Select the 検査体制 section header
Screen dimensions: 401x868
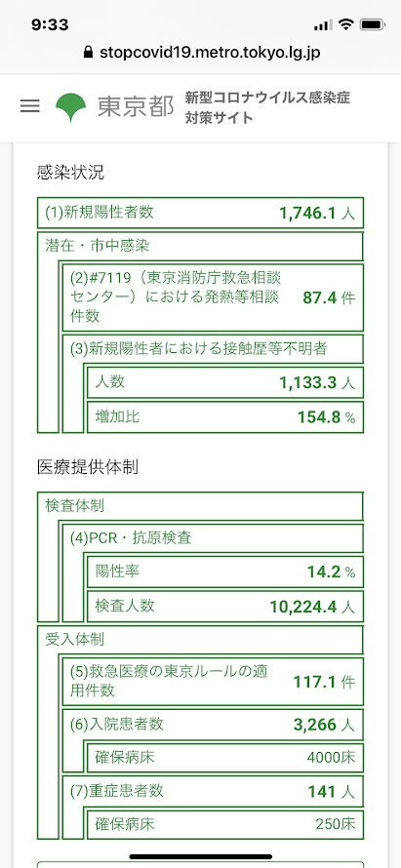(201, 505)
